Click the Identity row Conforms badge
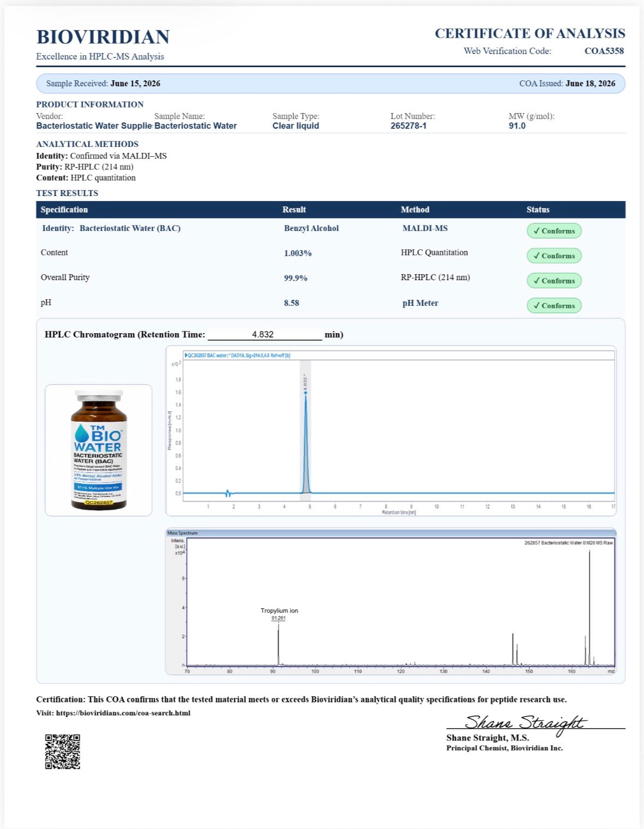The image size is (644, 829). pyautogui.click(x=554, y=231)
